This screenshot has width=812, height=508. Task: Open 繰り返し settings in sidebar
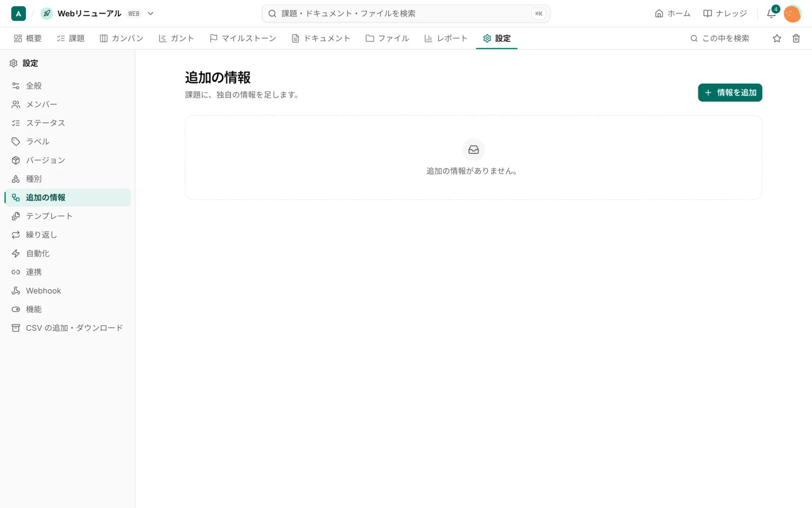pos(67,235)
